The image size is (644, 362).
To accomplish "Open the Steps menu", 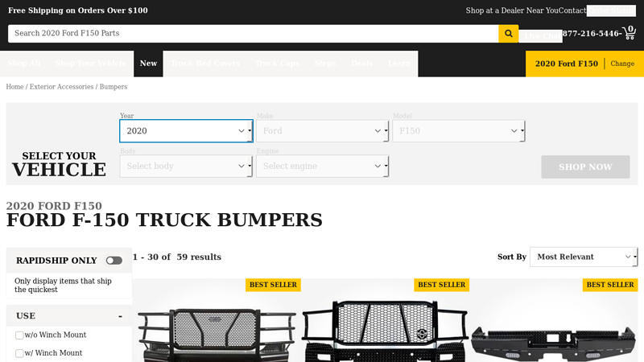I will (325, 64).
